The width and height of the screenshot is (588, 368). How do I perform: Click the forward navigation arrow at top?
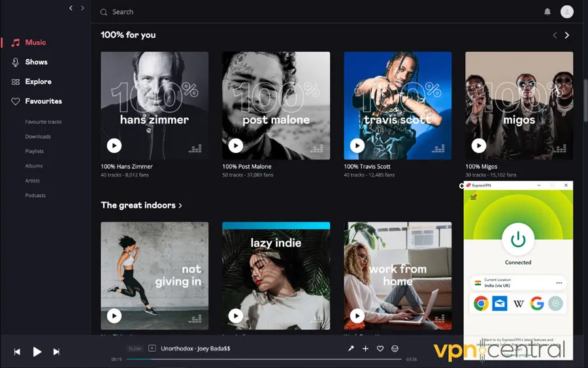tap(82, 8)
